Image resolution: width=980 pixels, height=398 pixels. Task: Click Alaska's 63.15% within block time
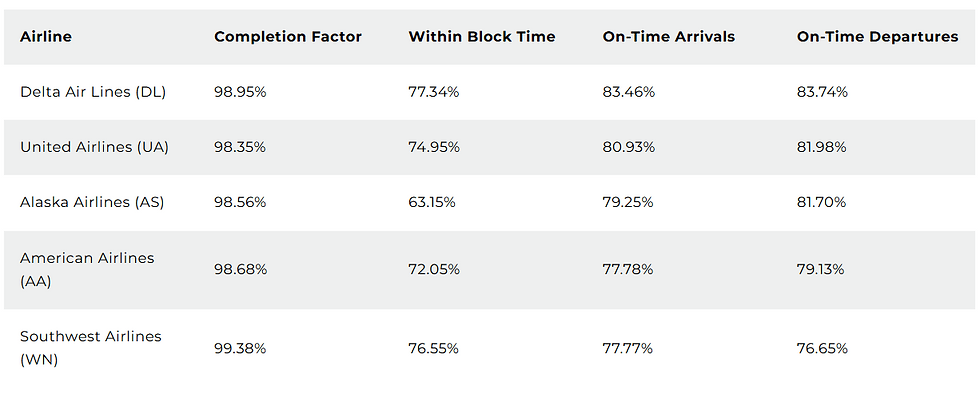[432, 202]
